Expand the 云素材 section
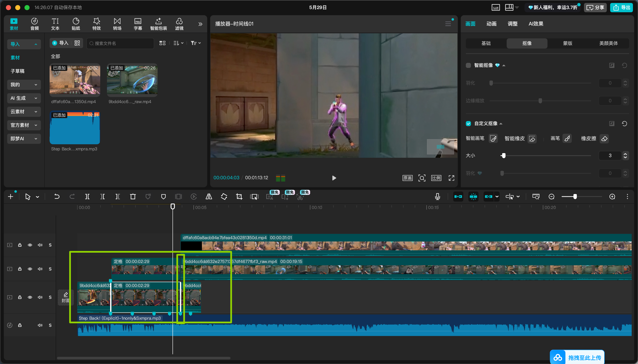 pos(24,112)
